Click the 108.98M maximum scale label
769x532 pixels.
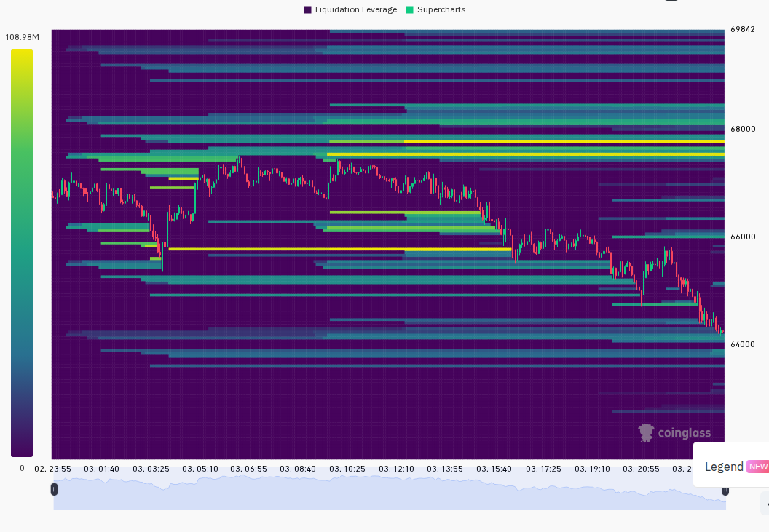pyautogui.click(x=22, y=37)
